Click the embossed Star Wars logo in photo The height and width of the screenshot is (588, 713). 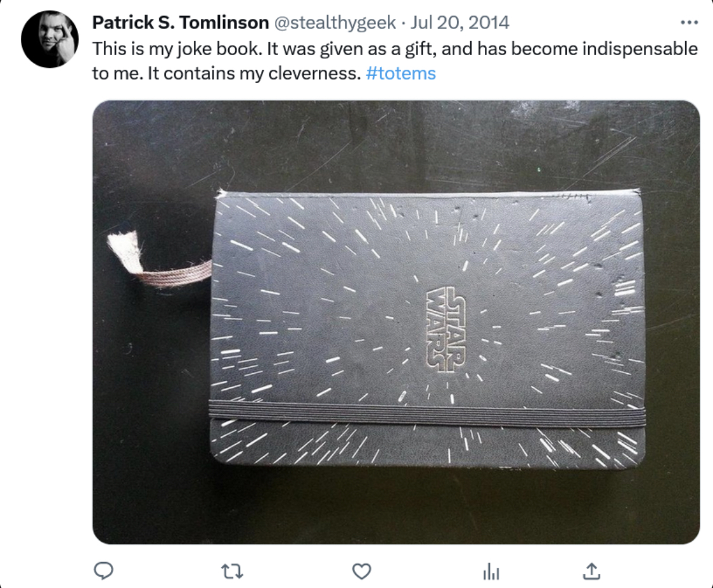coord(446,329)
